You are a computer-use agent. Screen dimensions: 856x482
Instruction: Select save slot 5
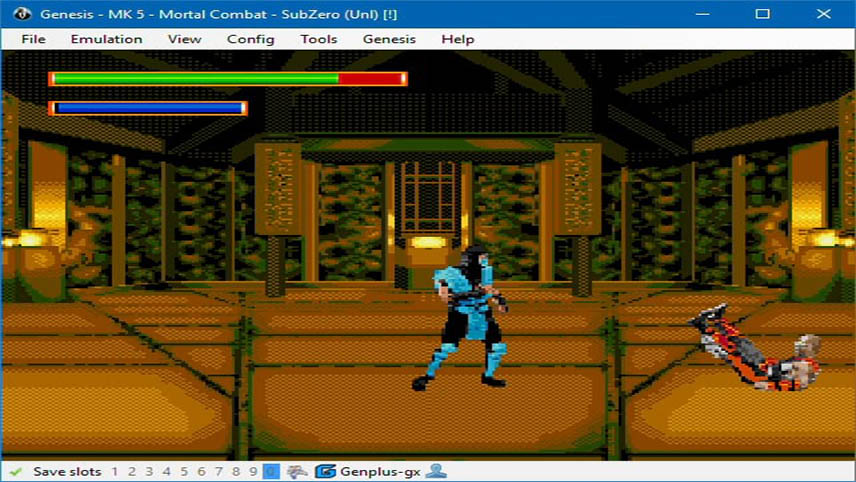[x=184, y=472]
